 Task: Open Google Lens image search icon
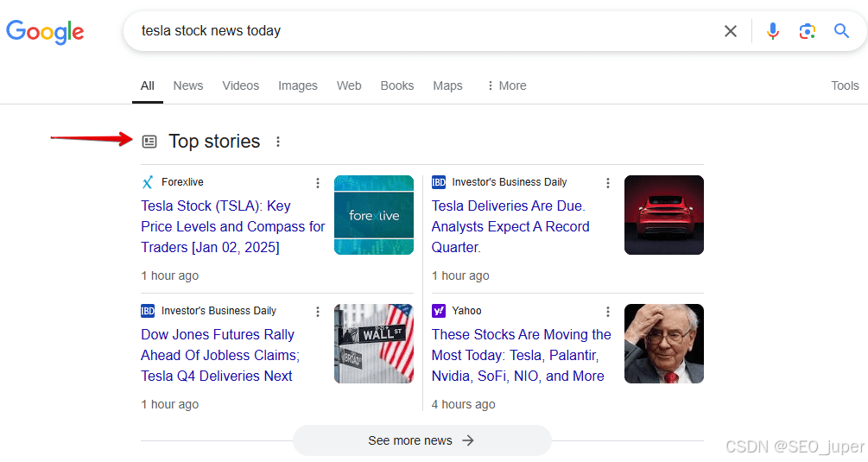click(x=807, y=31)
